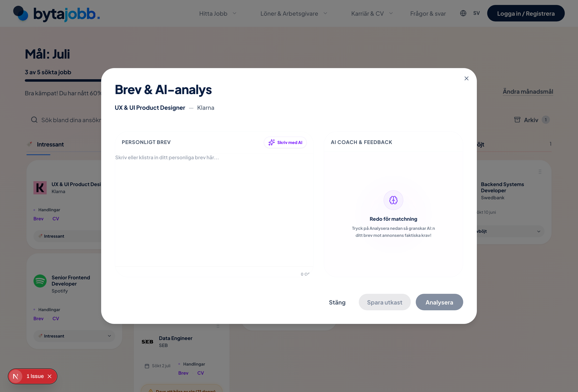
Task: Click the "Redo för matchning" heading
Action: point(393,219)
